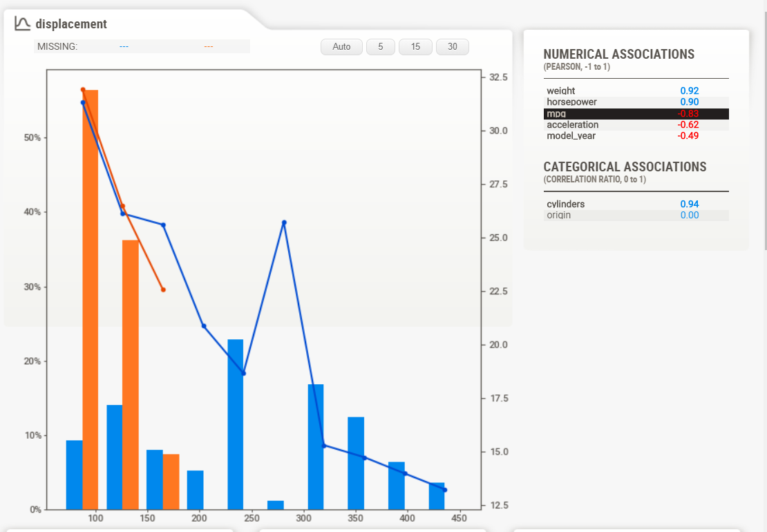Click the displacement chart icon
Image resolution: width=767 pixels, height=532 pixels.
coord(23,23)
